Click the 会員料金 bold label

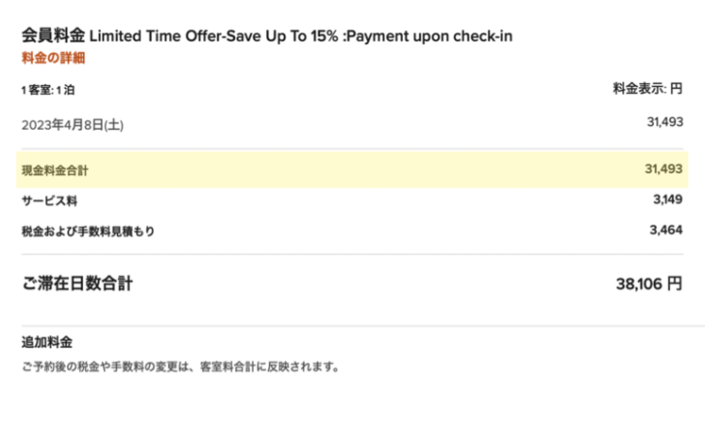point(53,35)
